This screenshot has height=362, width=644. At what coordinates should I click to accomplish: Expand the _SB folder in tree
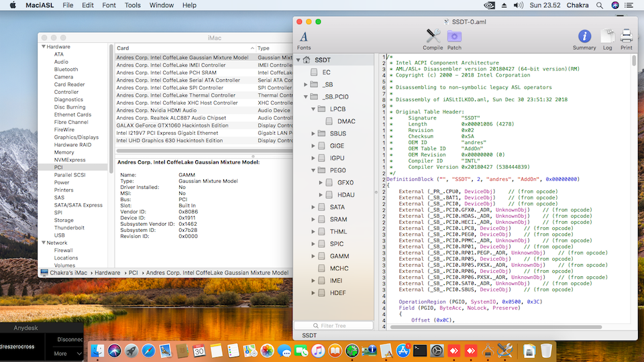(x=307, y=84)
